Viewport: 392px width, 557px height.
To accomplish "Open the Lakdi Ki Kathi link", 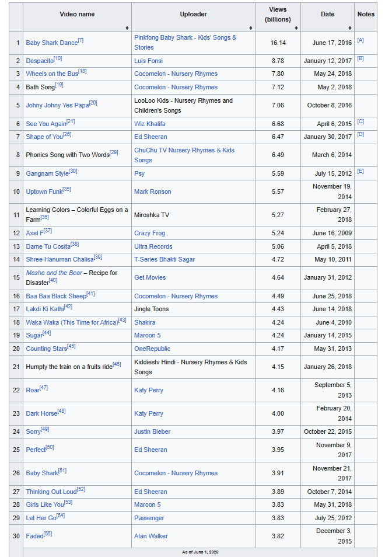I will (45, 309).
